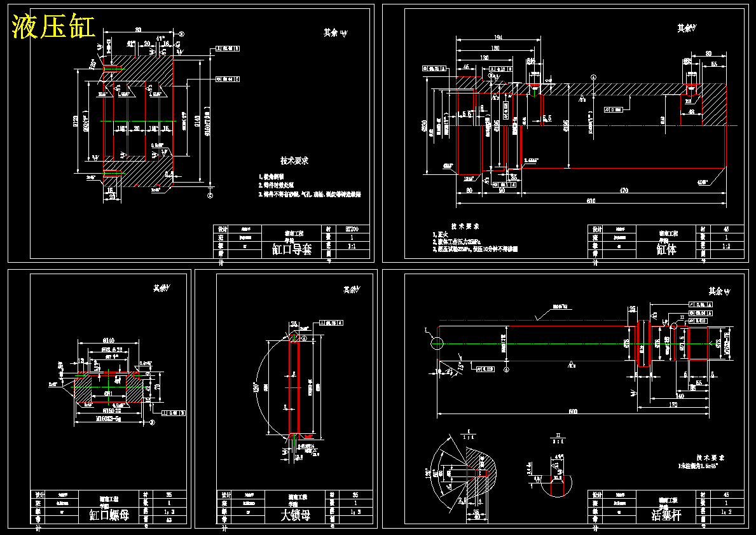
Task: Click the 1:2 scale in 缸体 title block
Action: click(x=727, y=246)
